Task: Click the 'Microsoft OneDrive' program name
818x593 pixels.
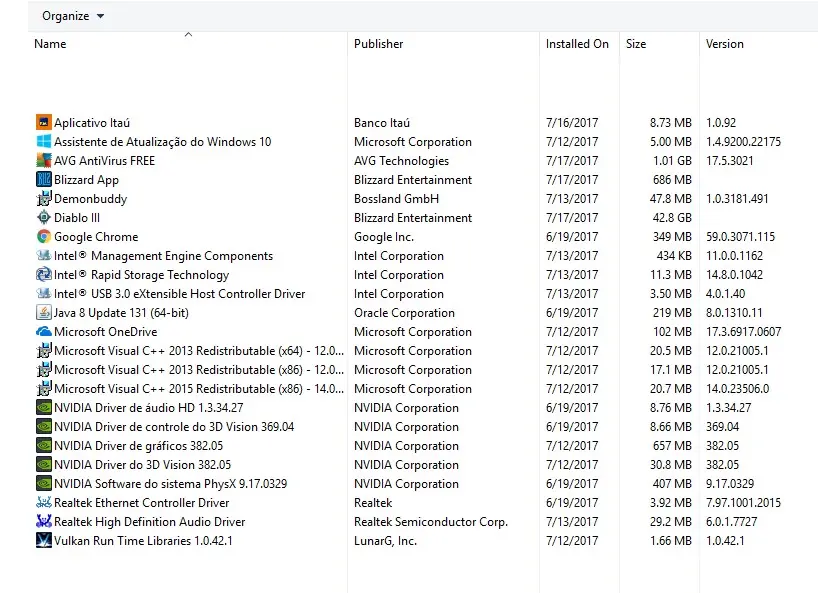Action: [x=106, y=332]
